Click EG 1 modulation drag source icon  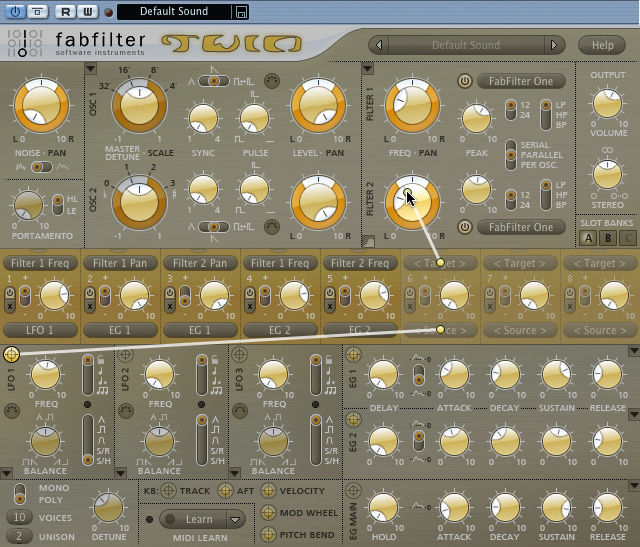353,354
